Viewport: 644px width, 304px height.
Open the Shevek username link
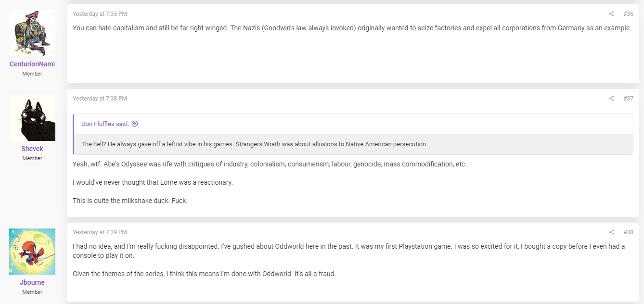(x=32, y=149)
